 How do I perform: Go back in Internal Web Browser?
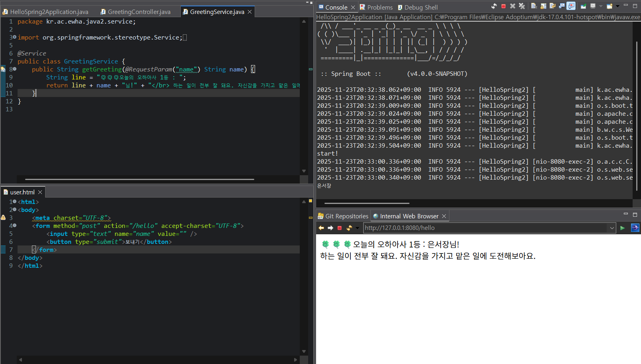(321, 228)
